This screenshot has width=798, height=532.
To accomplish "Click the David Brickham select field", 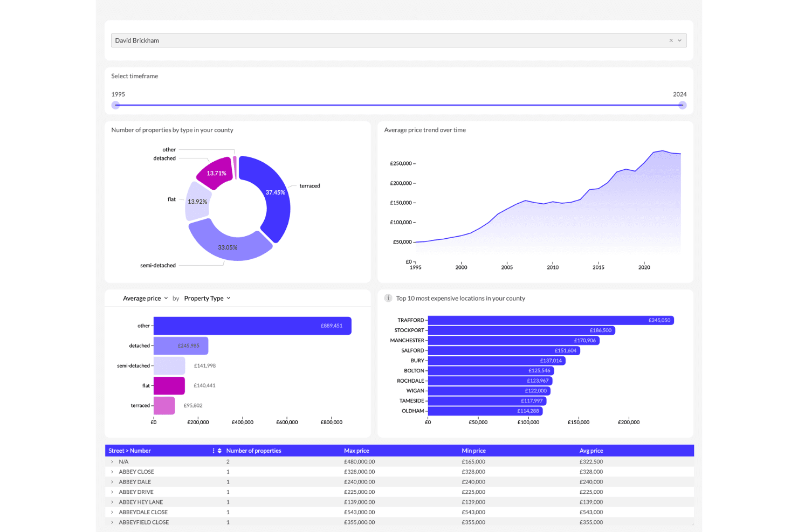I will coord(398,40).
